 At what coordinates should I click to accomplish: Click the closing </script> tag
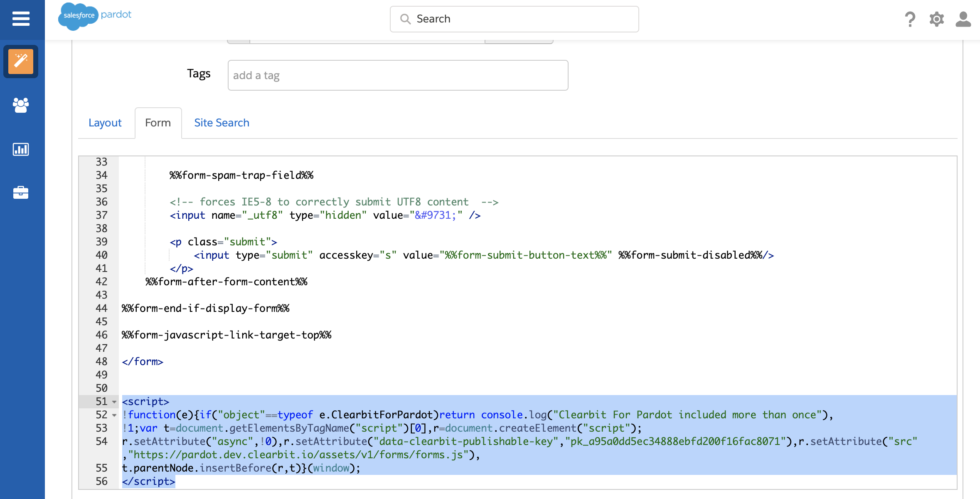coord(148,481)
